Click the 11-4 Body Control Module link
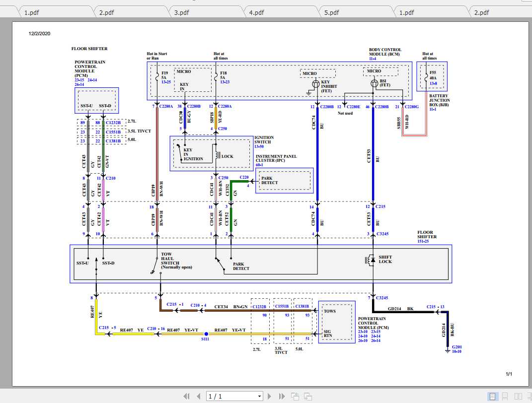The width and height of the screenshot is (532, 403). (x=372, y=58)
